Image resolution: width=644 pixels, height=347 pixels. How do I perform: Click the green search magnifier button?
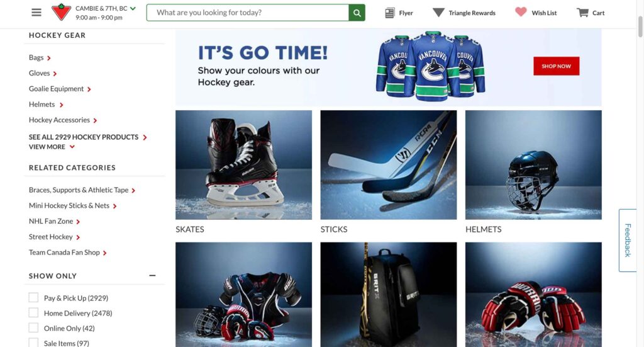pos(357,13)
